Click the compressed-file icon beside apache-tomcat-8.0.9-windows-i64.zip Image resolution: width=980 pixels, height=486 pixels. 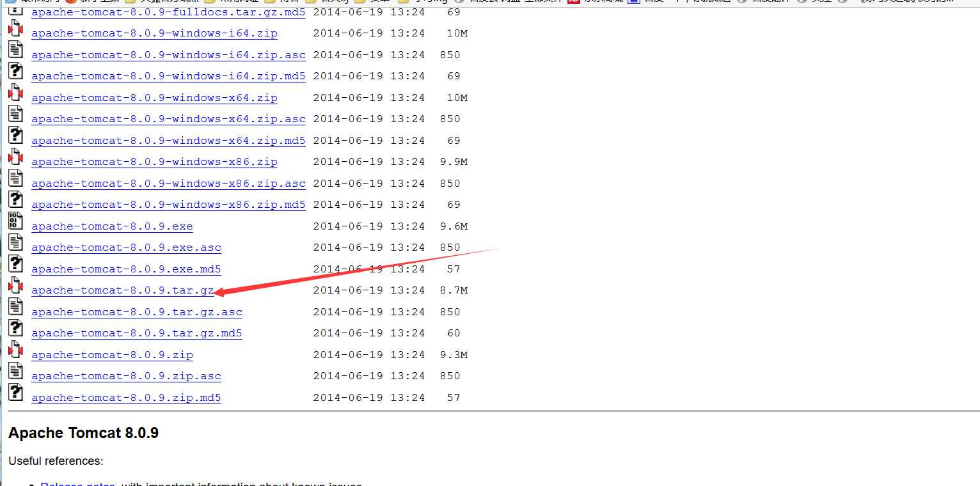pos(15,29)
